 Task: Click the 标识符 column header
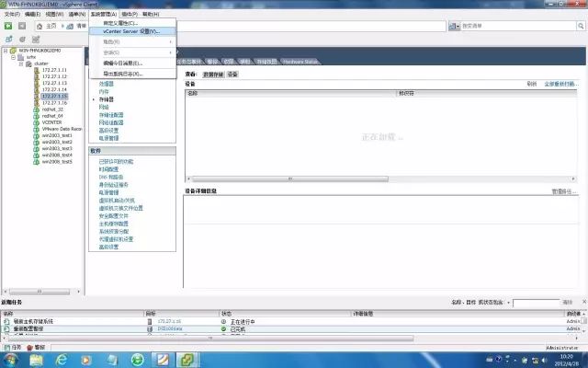point(486,93)
